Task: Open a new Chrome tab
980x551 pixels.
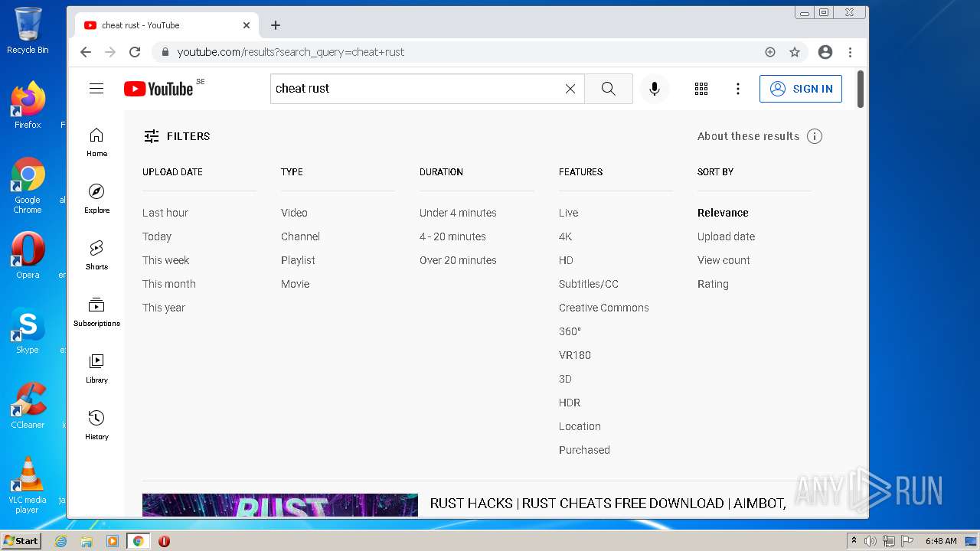Action: pos(276,25)
